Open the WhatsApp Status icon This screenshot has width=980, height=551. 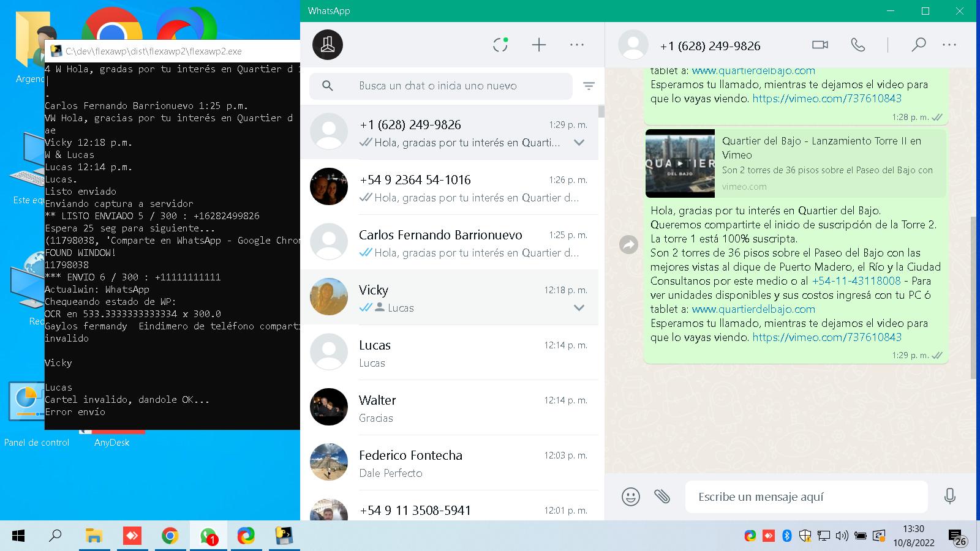(x=500, y=45)
